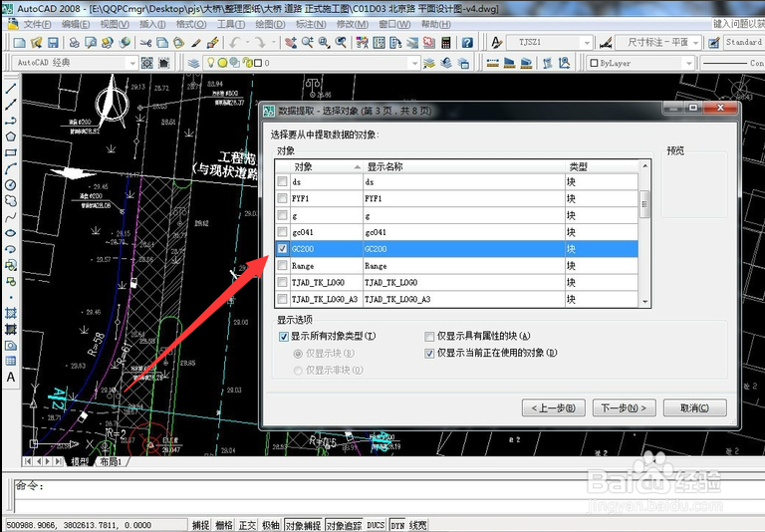Toggle 仅显示当前正在使用的对象 checkbox
Screen dimensions: 765x532
tap(429, 353)
